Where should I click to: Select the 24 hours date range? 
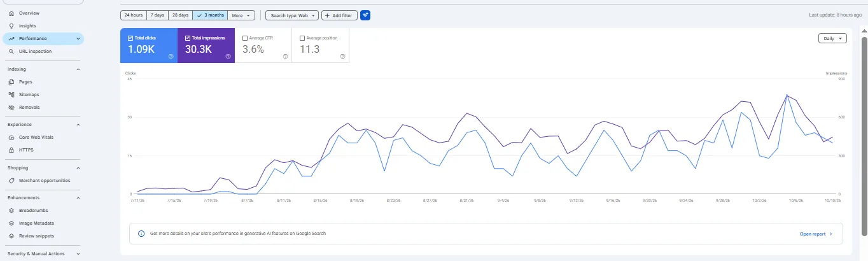[x=133, y=15]
